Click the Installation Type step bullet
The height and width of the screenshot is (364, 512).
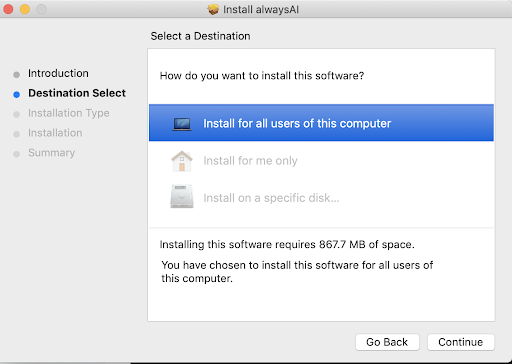click(16, 114)
